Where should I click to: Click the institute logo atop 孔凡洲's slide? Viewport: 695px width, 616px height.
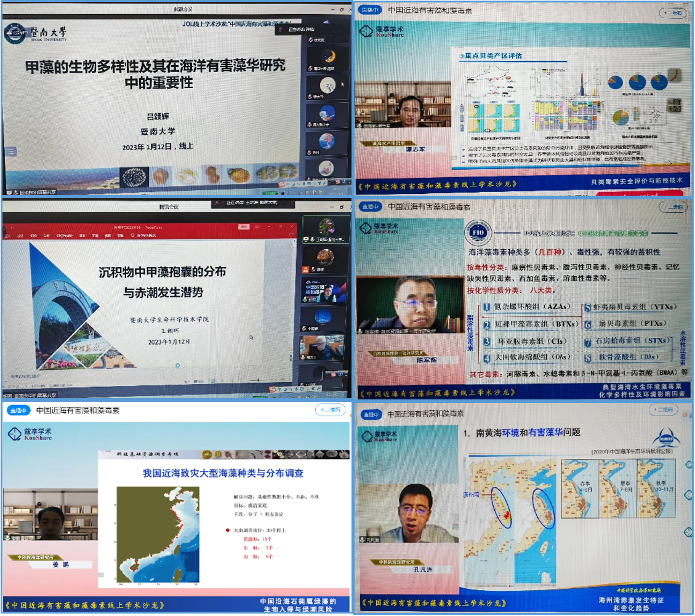pos(666,438)
